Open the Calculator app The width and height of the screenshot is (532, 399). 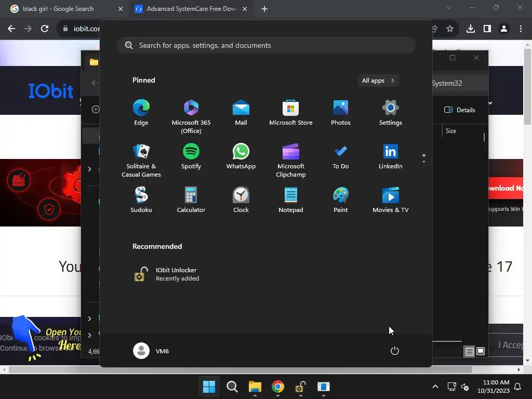click(191, 200)
